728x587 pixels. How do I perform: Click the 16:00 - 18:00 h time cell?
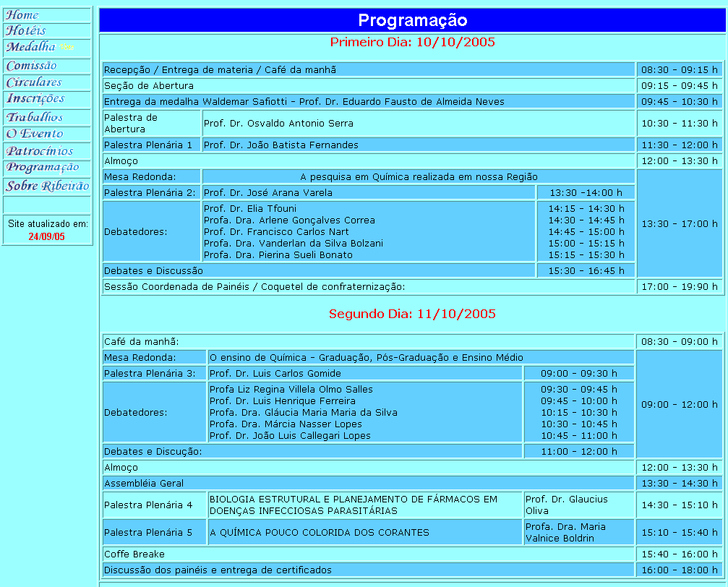tap(680, 570)
